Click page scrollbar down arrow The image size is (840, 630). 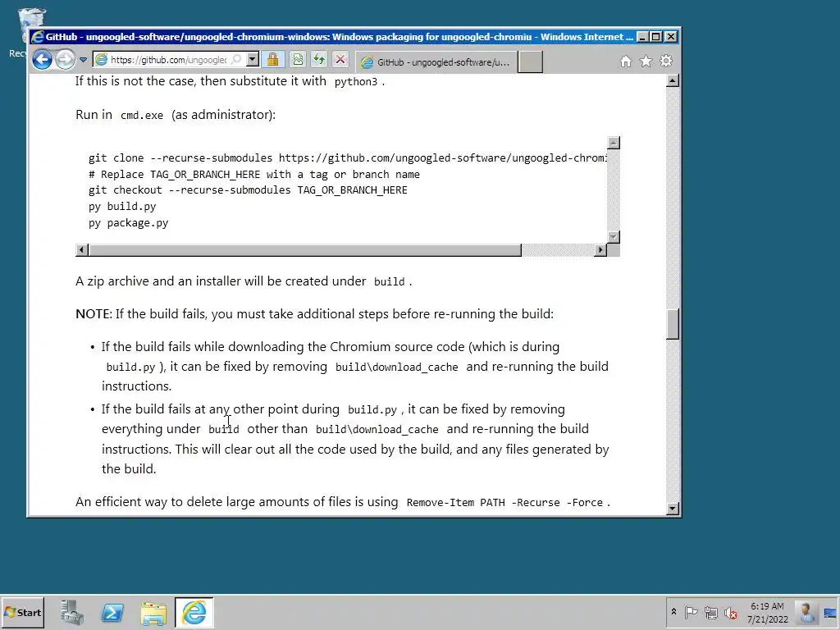[673, 509]
